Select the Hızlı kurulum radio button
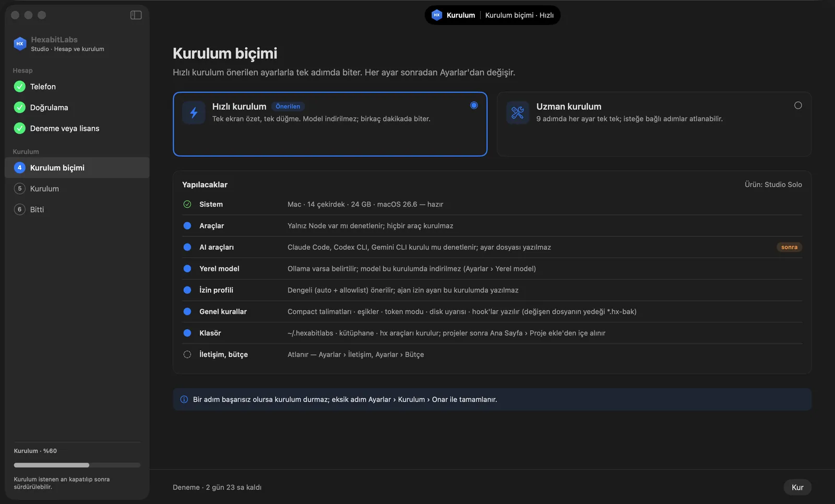 tap(474, 105)
